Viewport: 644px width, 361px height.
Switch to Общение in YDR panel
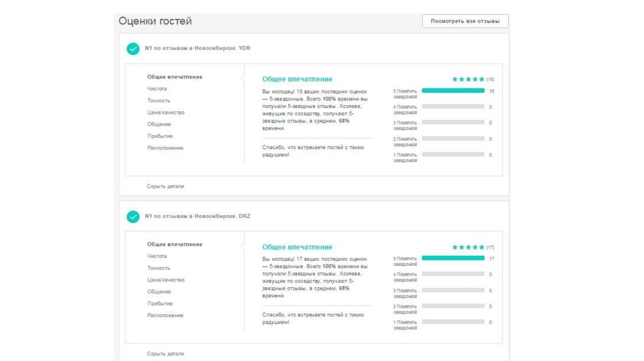pyautogui.click(x=159, y=125)
